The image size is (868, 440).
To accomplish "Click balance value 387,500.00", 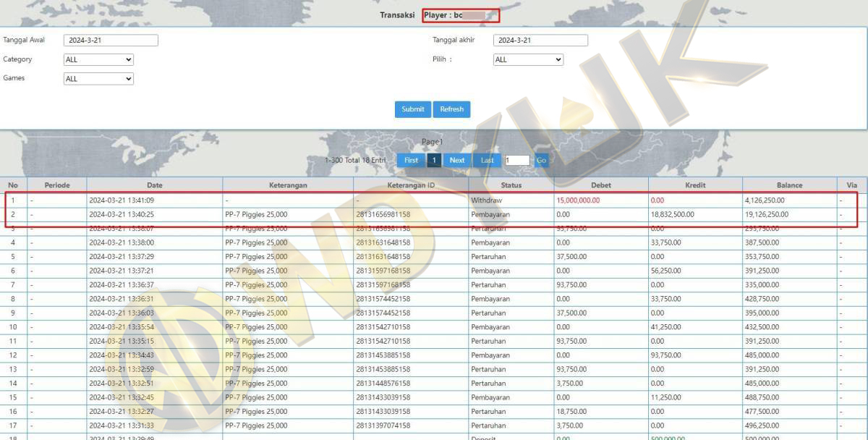I will 763,243.
